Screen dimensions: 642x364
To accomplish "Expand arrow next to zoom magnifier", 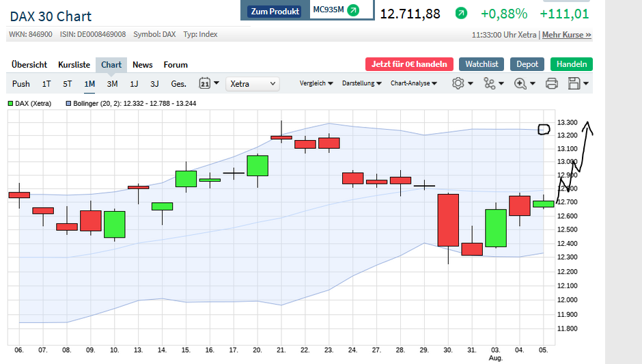I will point(533,83).
